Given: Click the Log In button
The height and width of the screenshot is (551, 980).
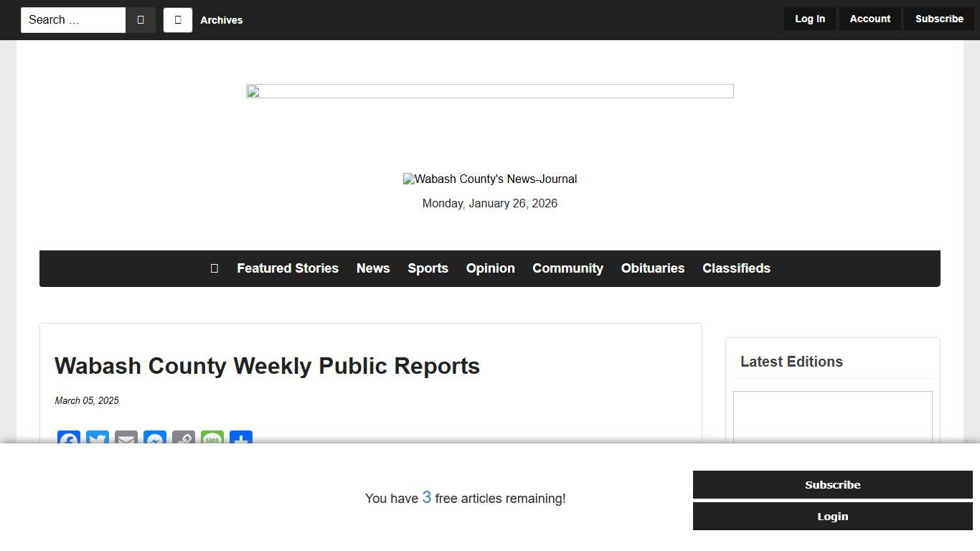Looking at the screenshot, I should click(809, 19).
